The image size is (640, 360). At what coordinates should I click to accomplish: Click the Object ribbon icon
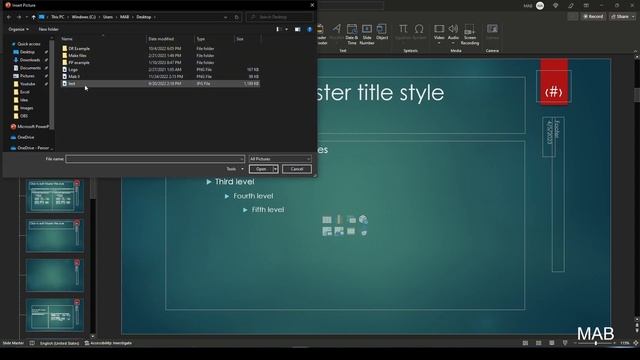point(382,32)
